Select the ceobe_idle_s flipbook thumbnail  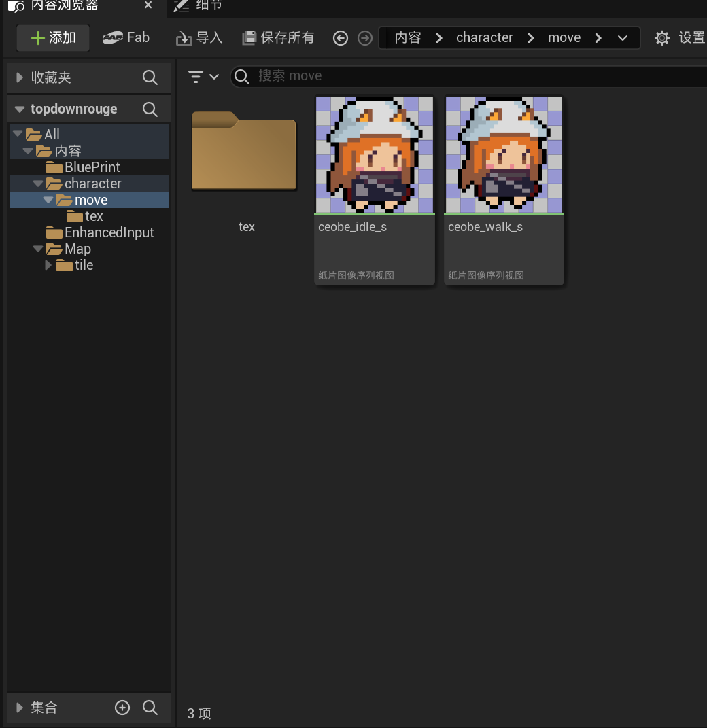(x=375, y=155)
